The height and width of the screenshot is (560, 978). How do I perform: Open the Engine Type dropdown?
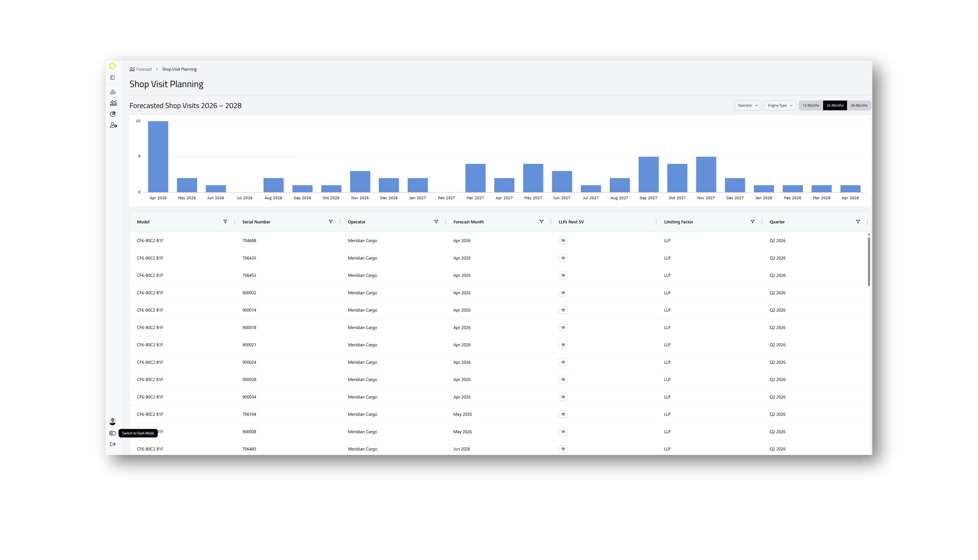pyautogui.click(x=779, y=106)
